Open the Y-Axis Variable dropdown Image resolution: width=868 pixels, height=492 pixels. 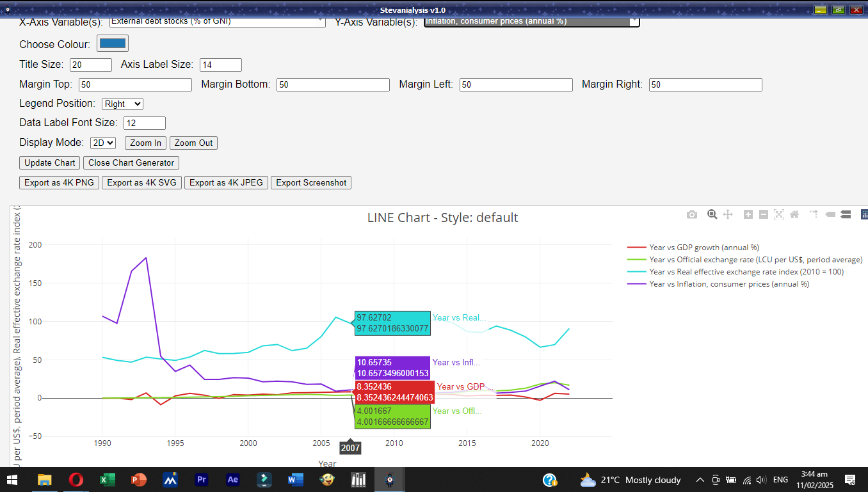[x=532, y=21]
